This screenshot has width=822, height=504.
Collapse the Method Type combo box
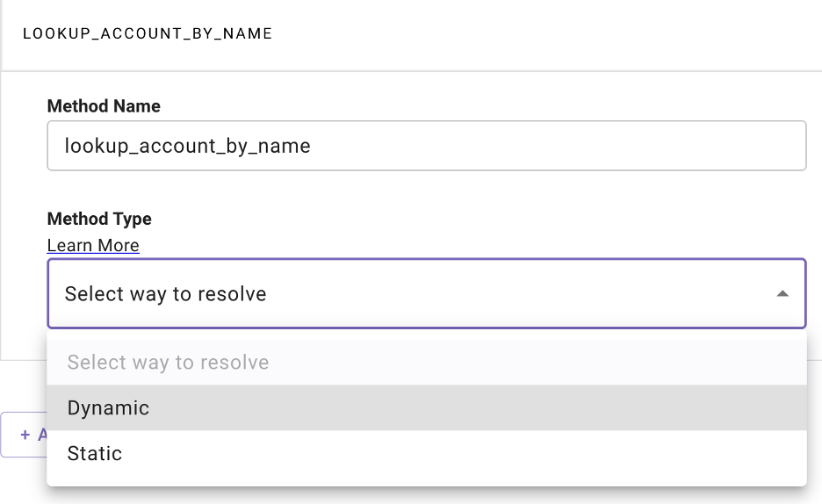[426, 293]
